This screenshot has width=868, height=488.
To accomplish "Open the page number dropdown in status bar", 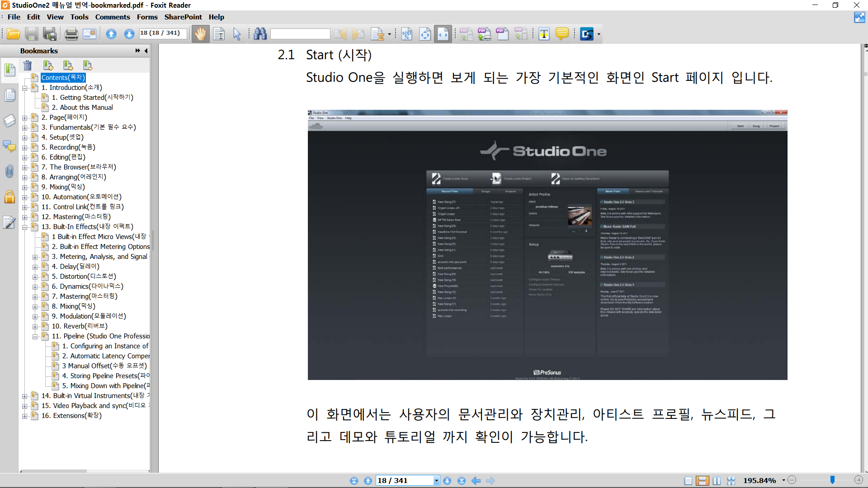I will (x=436, y=481).
